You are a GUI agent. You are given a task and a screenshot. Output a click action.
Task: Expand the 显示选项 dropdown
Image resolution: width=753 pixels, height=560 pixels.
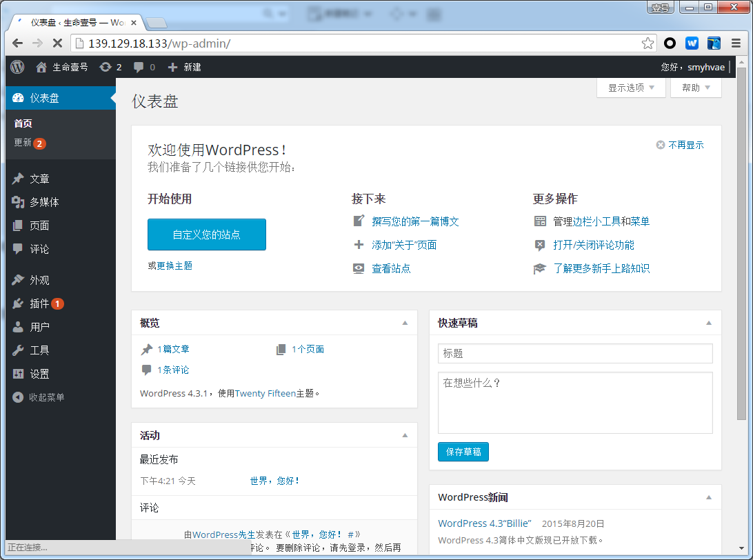coord(632,88)
